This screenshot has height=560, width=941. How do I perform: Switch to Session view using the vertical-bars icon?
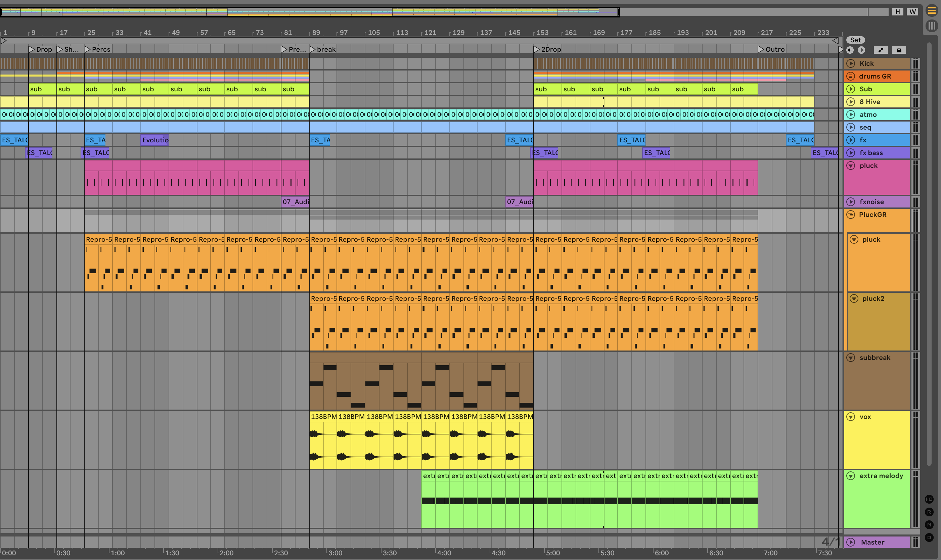pos(932,26)
